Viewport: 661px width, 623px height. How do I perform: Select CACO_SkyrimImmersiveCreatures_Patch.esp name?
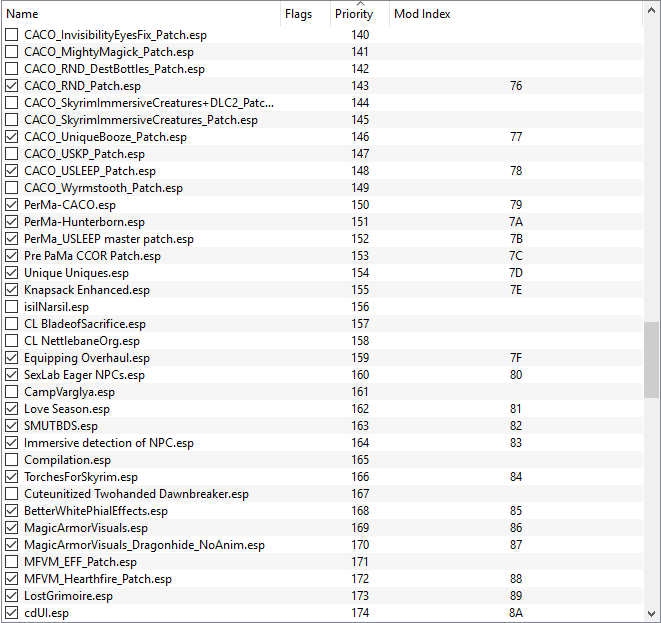pos(141,120)
